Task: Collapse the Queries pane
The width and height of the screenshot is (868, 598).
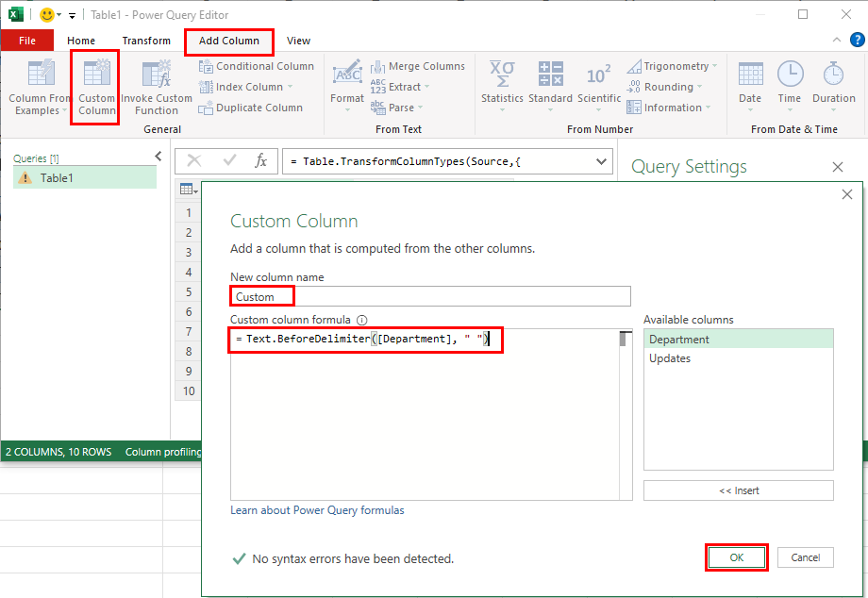Action: tap(159, 157)
